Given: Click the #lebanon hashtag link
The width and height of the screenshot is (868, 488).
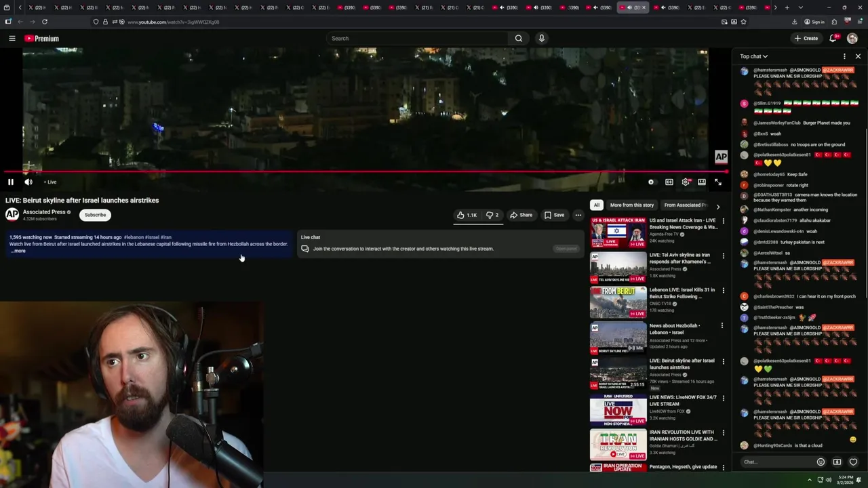Looking at the screenshot, I should pyautogui.click(x=133, y=237).
